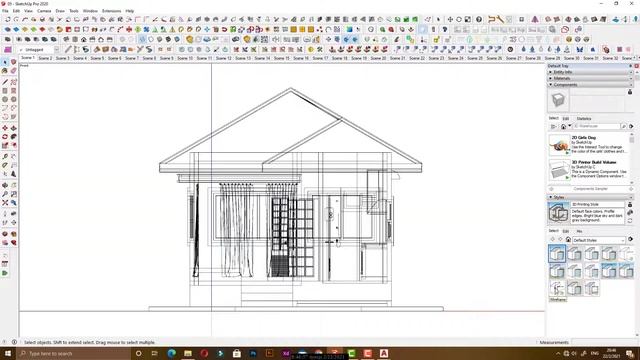Choose the Rotate tool
640x360 pixels.
pos(5,137)
